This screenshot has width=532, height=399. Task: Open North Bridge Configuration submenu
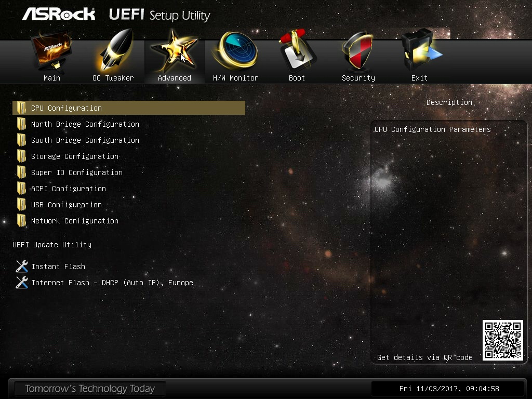[x=85, y=124]
